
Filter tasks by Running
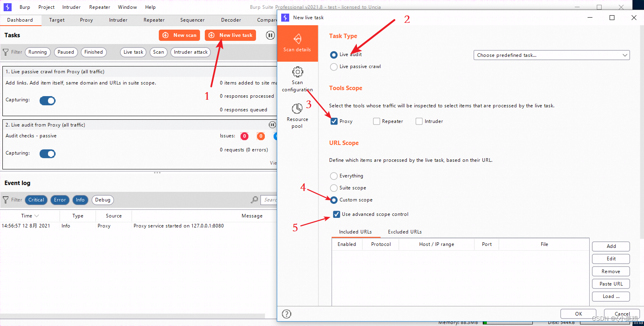click(x=38, y=52)
